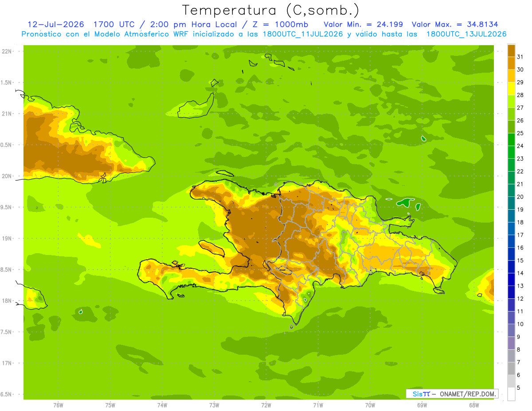This screenshot has width=532, height=411.
Task: Click the '25' color scale label
Action: (x=520, y=133)
